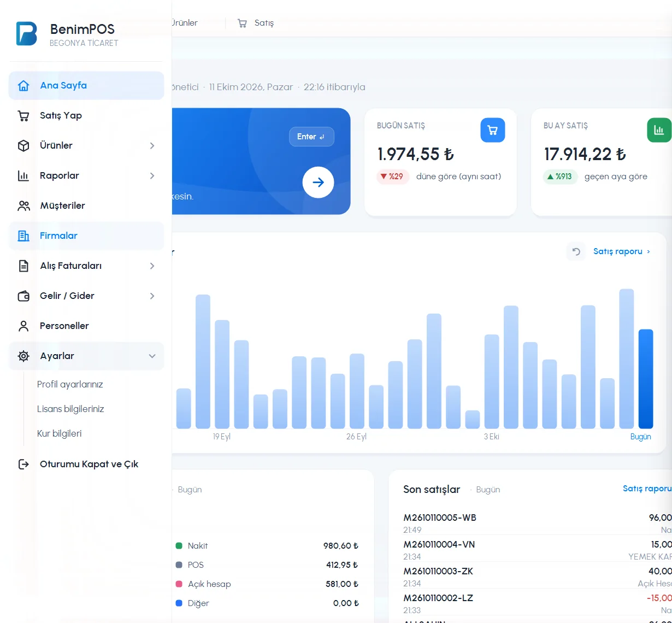
Task: Click the blue cart icon on Bugün Satış card
Action: [x=493, y=130]
